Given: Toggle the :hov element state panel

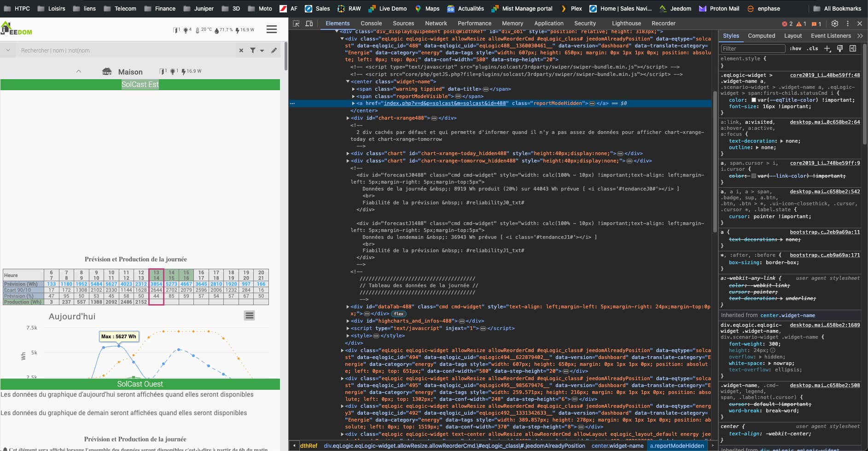Looking at the screenshot, I should point(795,48).
